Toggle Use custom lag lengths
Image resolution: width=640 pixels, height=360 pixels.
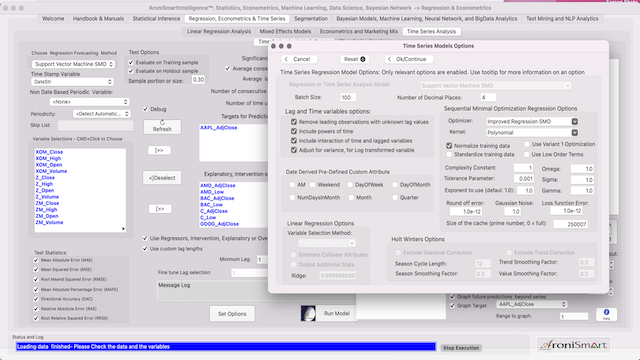145,249
